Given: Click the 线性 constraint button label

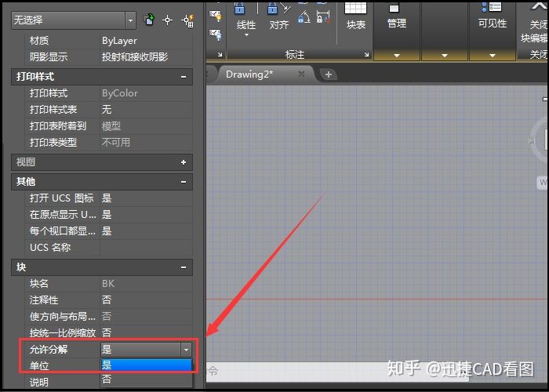Looking at the screenshot, I should pos(246,25).
